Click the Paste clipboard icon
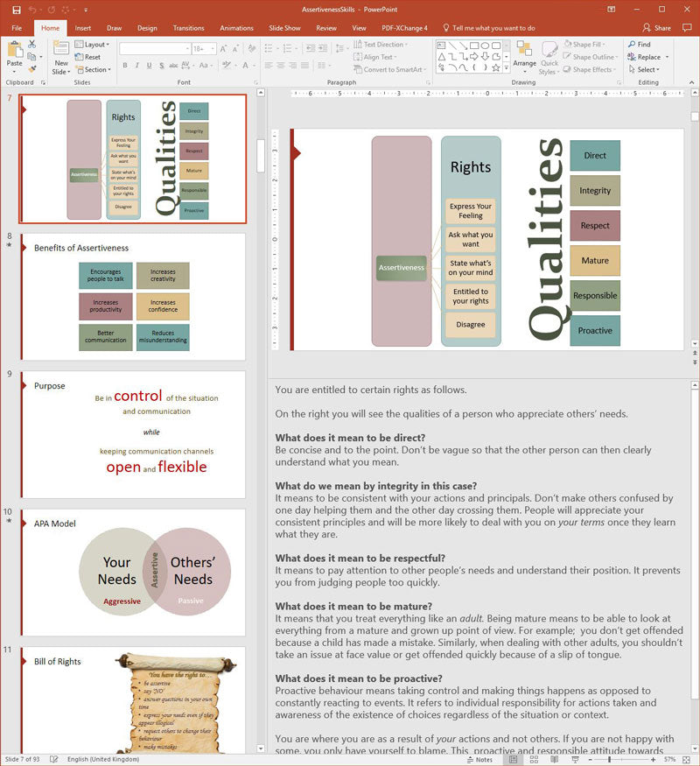This screenshot has width=700, height=766. coord(15,50)
